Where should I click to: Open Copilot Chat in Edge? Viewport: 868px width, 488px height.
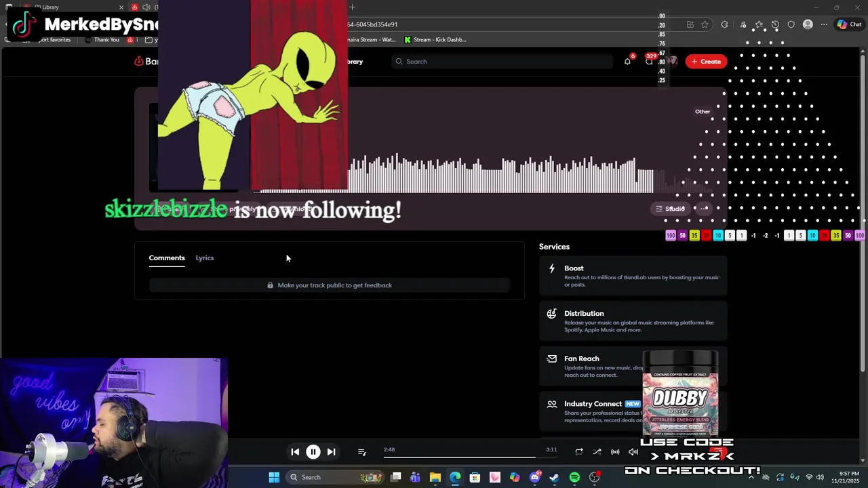click(850, 24)
